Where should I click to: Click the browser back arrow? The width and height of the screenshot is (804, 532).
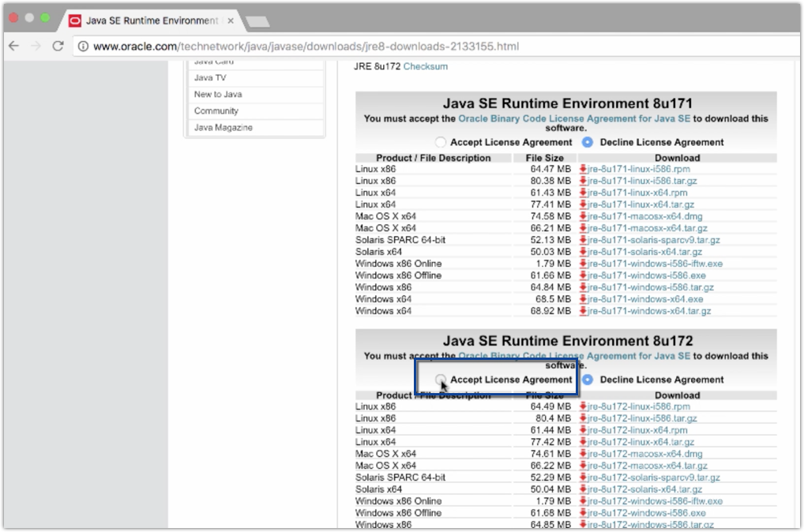point(13,46)
